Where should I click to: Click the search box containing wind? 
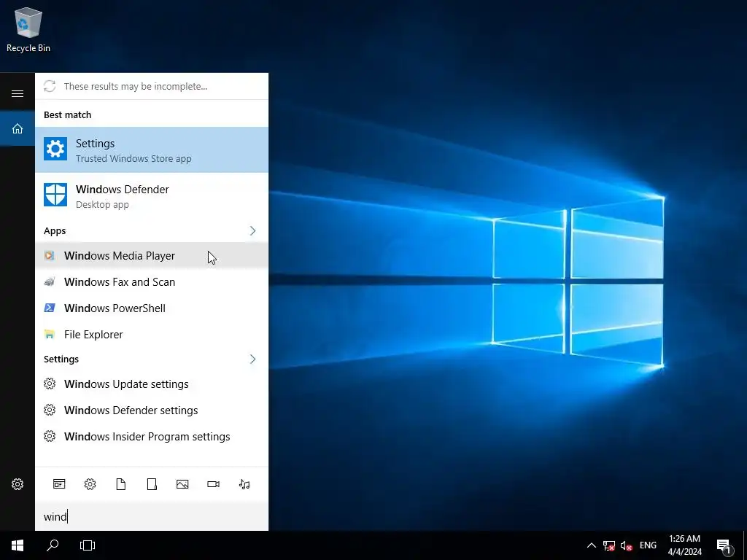click(x=152, y=516)
